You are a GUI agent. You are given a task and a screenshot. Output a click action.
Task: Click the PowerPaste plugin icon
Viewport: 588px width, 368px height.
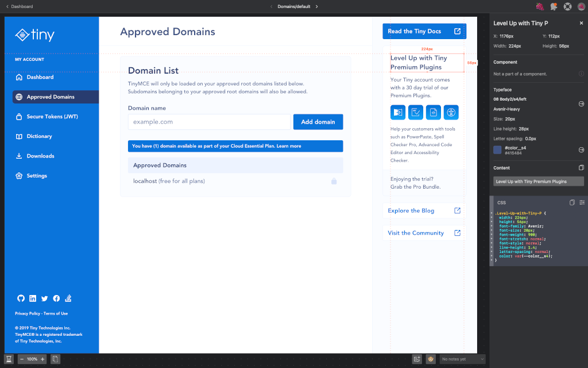pyautogui.click(x=398, y=112)
